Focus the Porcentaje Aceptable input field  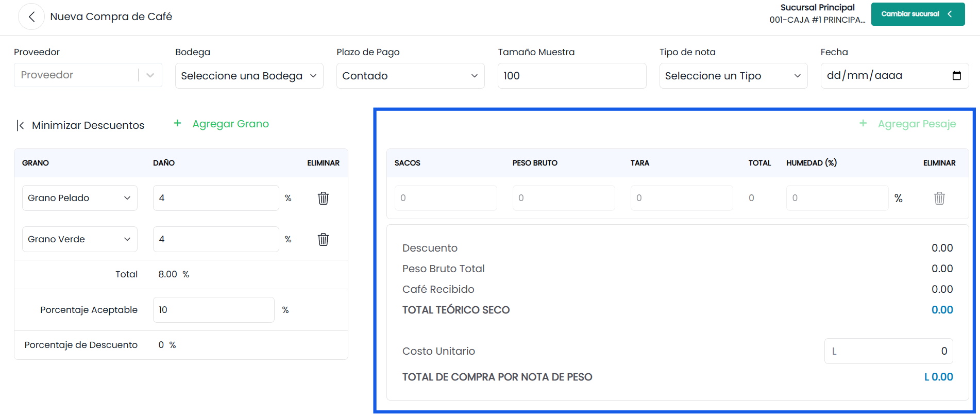tap(213, 310)
